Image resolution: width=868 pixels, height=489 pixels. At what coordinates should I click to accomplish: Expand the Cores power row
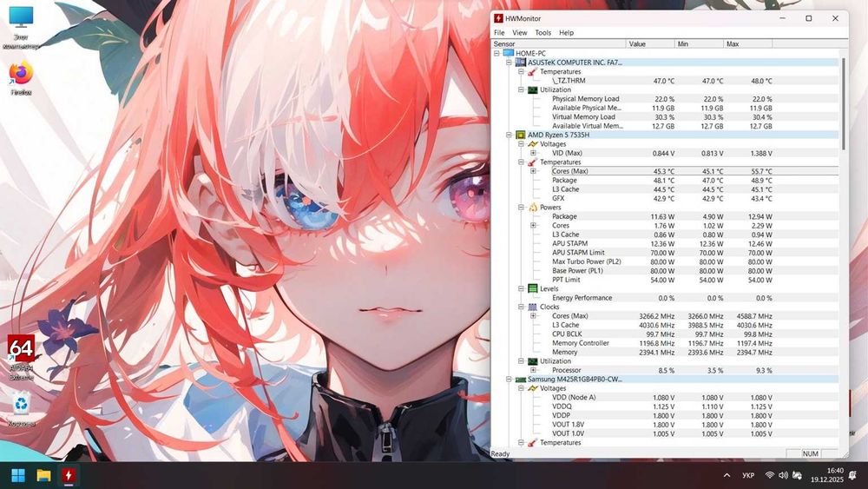[x=533, y=226]
